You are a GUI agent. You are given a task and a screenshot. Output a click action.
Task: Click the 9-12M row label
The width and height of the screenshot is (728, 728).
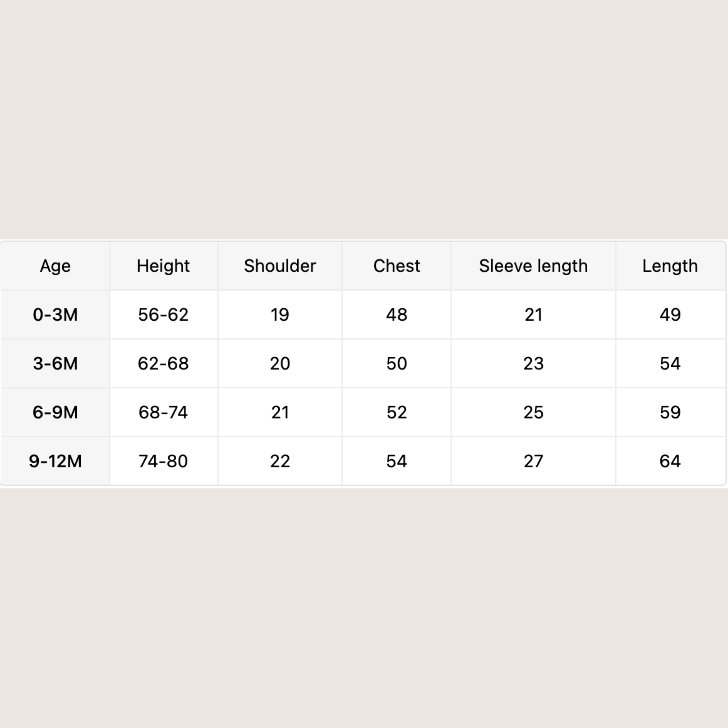[x=55, y=461]
